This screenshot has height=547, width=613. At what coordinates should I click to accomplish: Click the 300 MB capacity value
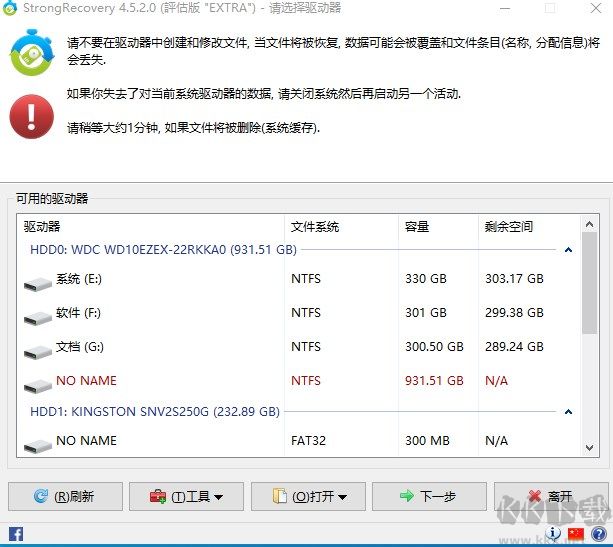tap(427, 441)
